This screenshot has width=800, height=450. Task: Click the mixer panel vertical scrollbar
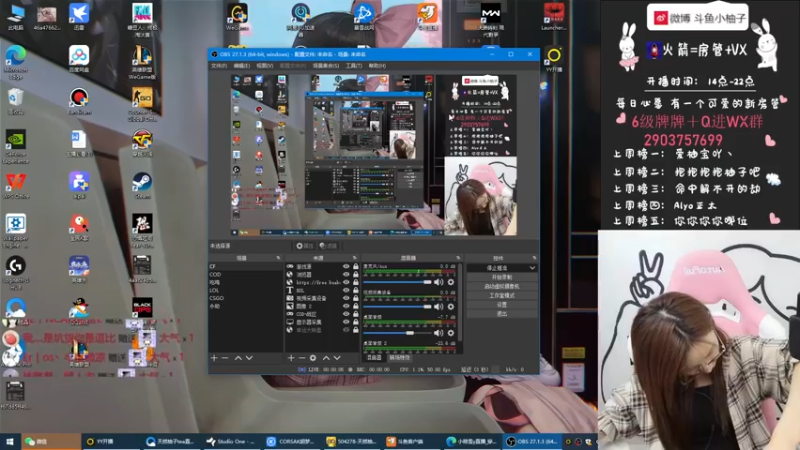click(x=460, y=302)
